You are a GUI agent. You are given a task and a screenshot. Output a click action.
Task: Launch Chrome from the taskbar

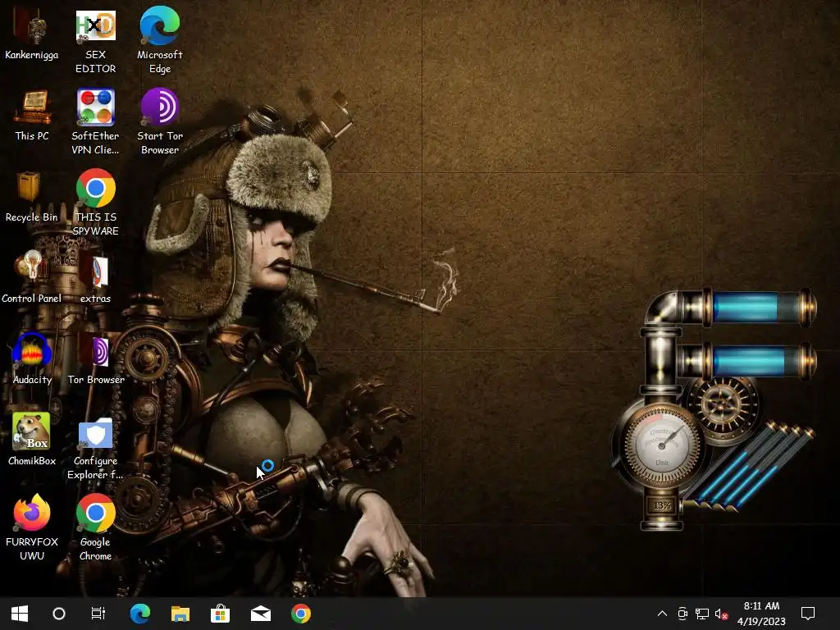point(301,614)
